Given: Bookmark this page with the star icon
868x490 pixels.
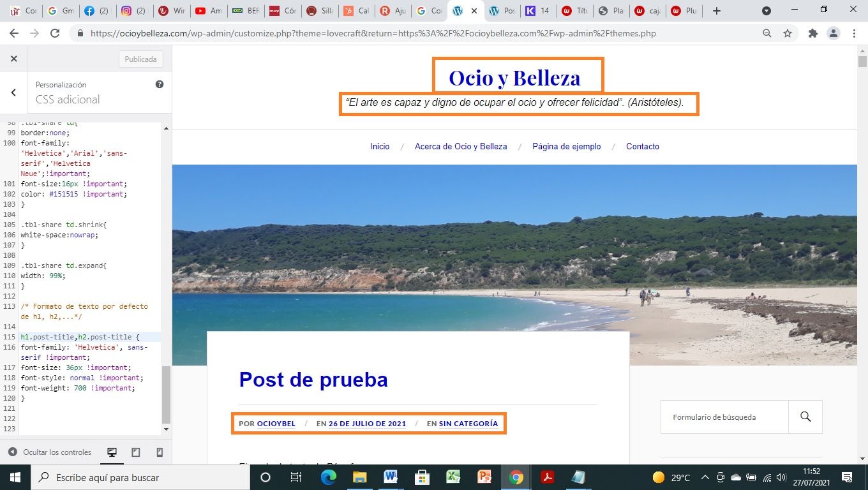Looking at the screenshot, I should point(788,33).
